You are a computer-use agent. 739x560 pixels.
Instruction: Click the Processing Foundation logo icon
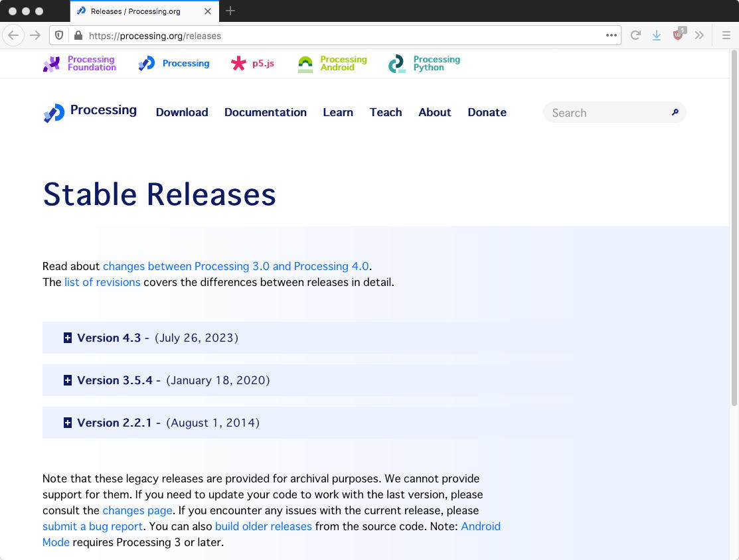(x=51, y=64)
